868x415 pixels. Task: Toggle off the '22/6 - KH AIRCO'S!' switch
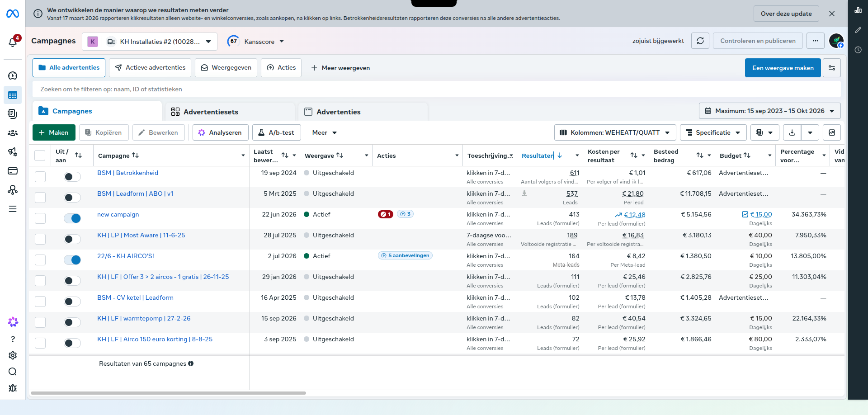(72, 260)
